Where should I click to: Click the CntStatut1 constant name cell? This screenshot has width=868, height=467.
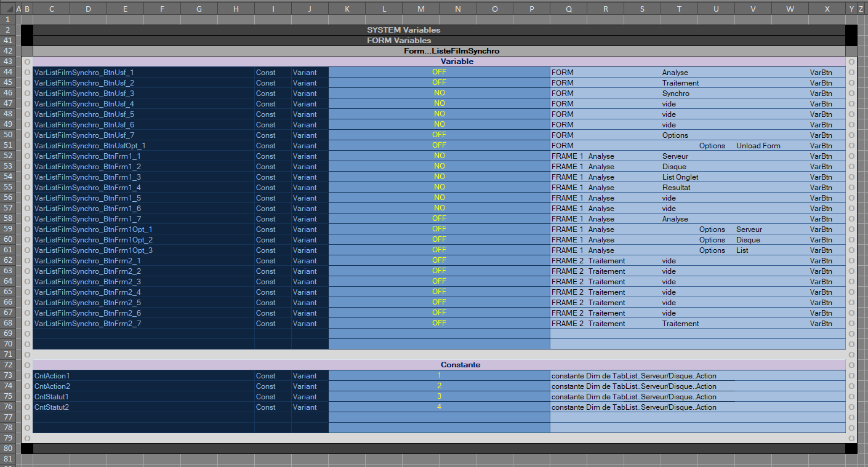point(143,397)
